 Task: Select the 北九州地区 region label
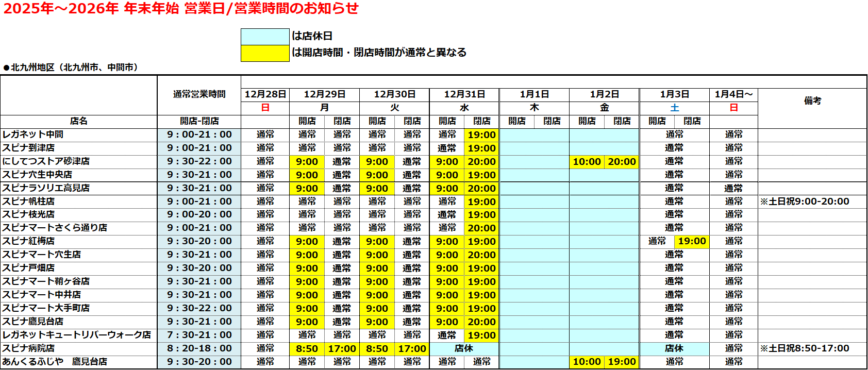[x=71, y=68]
